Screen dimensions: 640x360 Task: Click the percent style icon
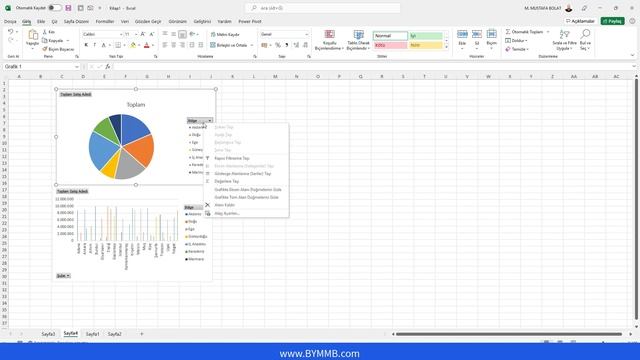[278, 45]
